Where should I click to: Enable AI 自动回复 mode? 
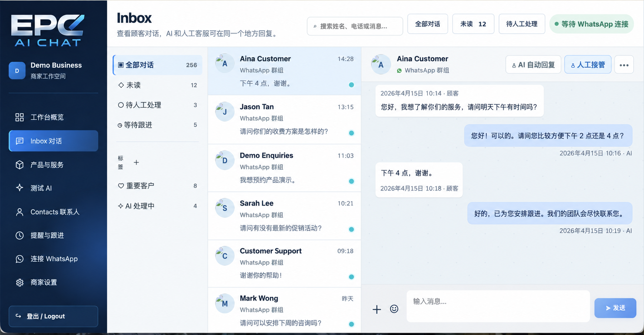533,65
